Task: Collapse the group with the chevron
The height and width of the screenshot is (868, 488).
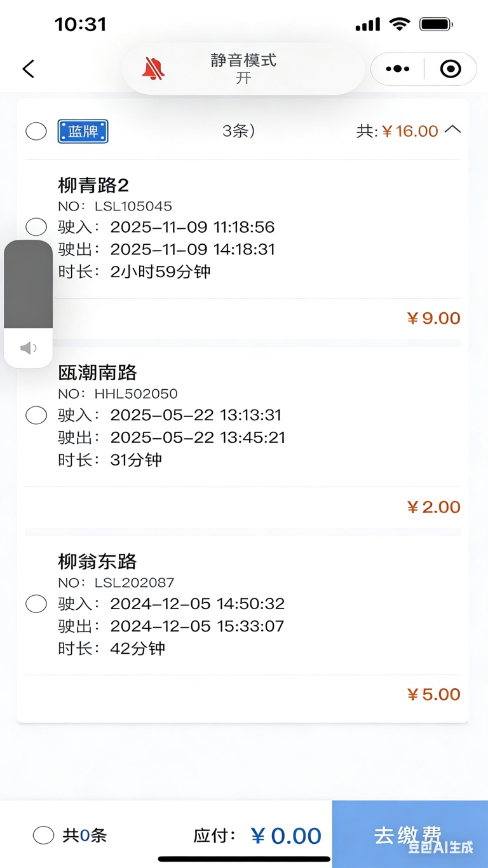Action: point(452,130)
